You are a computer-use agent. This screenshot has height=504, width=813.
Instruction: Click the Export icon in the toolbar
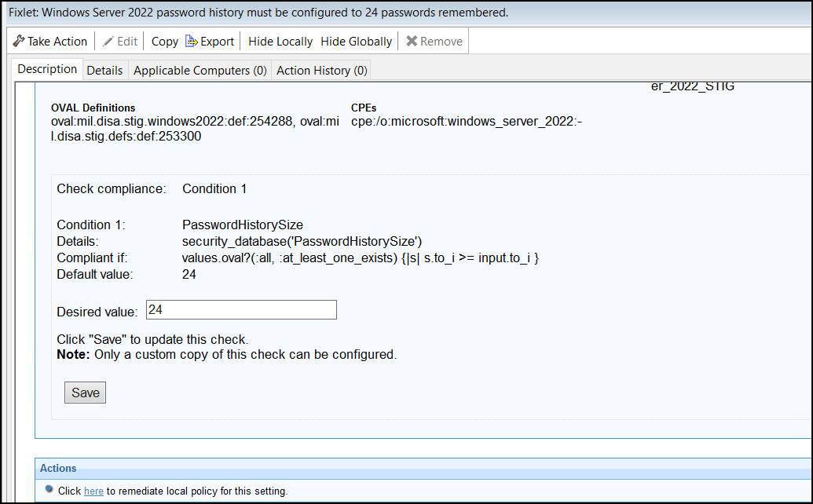[191, 41]
